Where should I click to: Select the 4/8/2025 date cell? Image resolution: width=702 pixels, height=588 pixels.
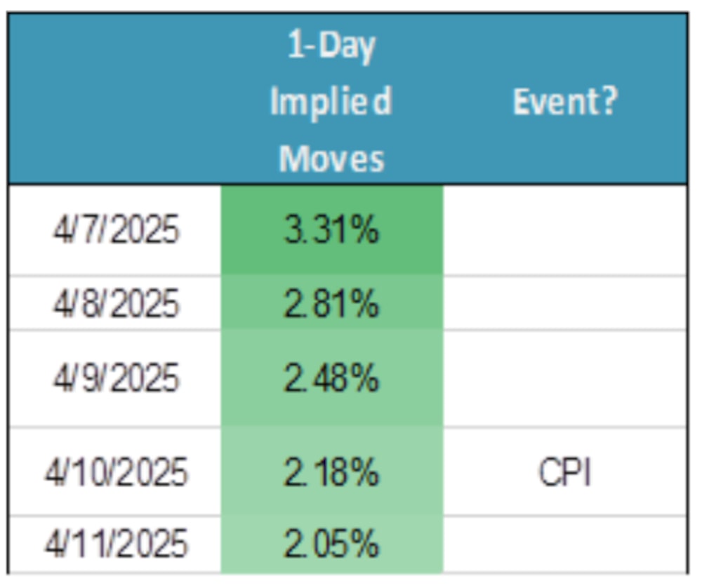116,304
